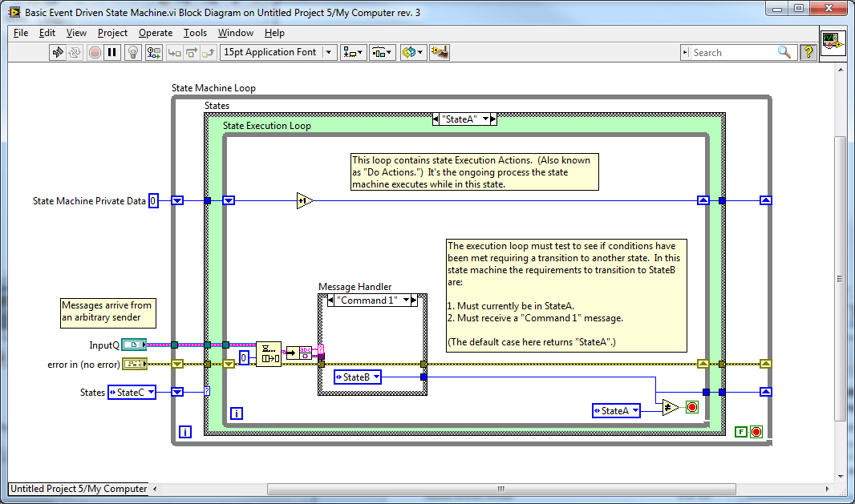Image resolution: width=855 pixels, height=504 pixels.
Task: Click the InputQ queue terminal
Action: [134, 345]
